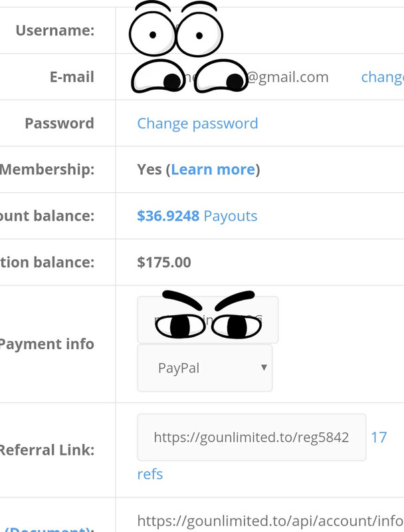Click the $175.00 balance value
Image resolution: width=404 pixels, height=532 pixels.
click(x=164, y=263)
